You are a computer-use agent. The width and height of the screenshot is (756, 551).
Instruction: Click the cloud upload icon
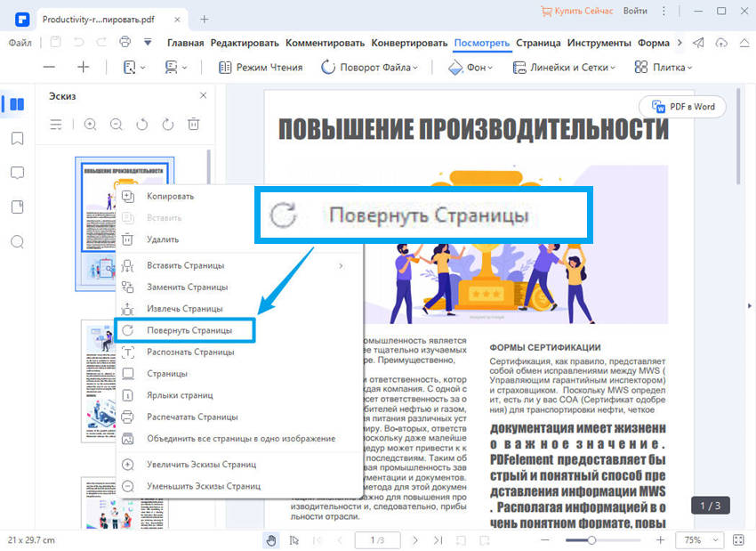click(721, 43)
